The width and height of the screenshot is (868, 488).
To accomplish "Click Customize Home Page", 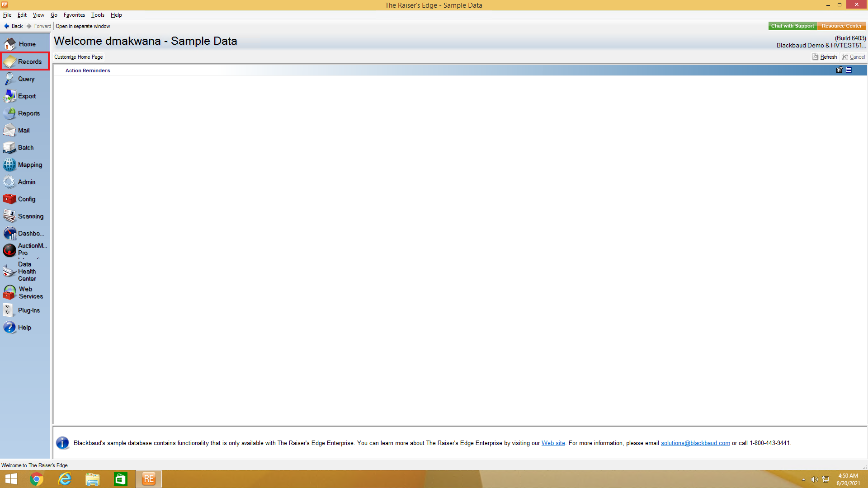I will [79, 57].
